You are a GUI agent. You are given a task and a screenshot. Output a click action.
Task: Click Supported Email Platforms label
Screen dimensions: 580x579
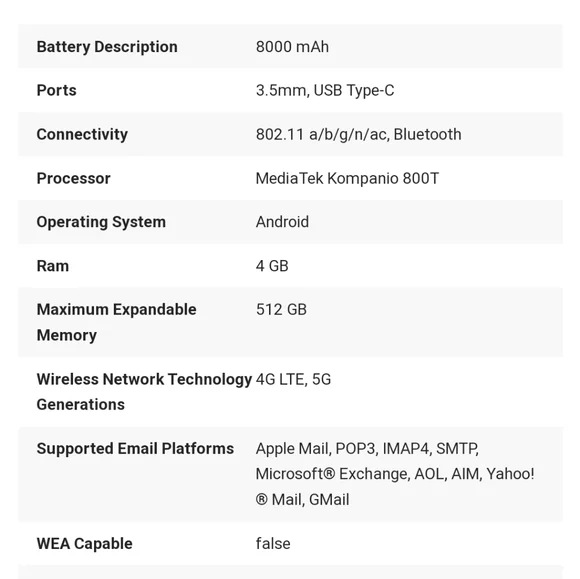[x=135, y=449]
